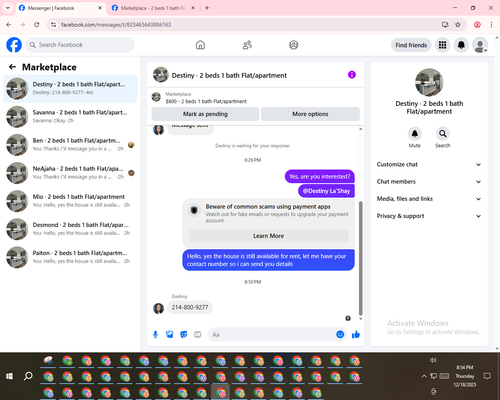Open Windows notification center icon
500x400 pixels.
click(x=487, y=376)
